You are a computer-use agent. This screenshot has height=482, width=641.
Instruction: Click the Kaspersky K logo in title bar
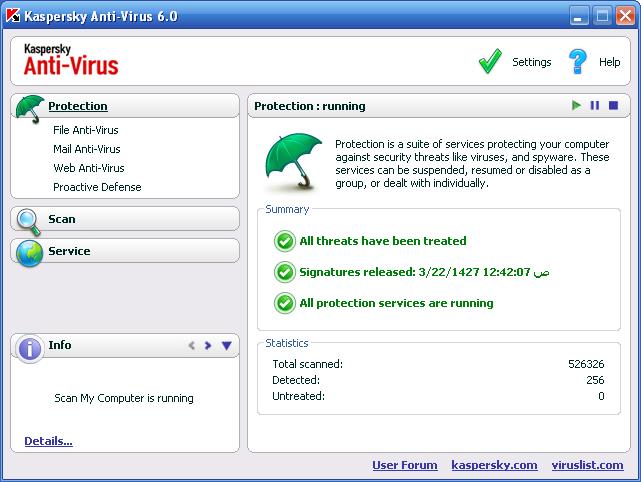click(x=13, y=16)
